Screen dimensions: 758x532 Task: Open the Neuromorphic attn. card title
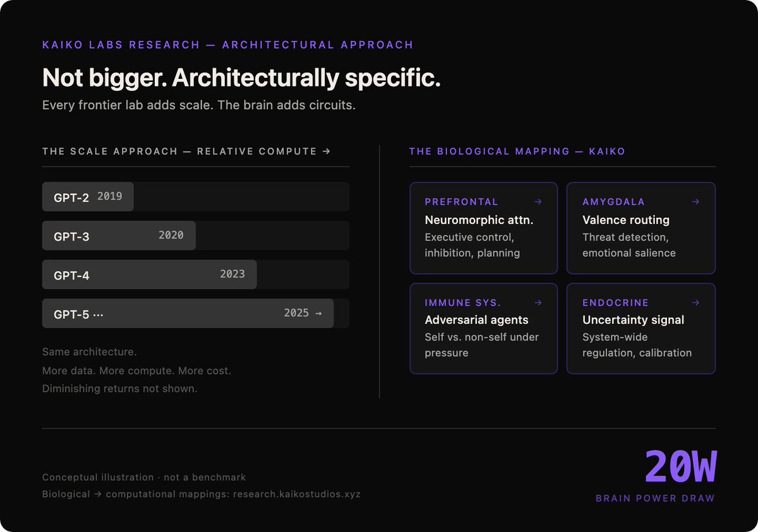479,220
